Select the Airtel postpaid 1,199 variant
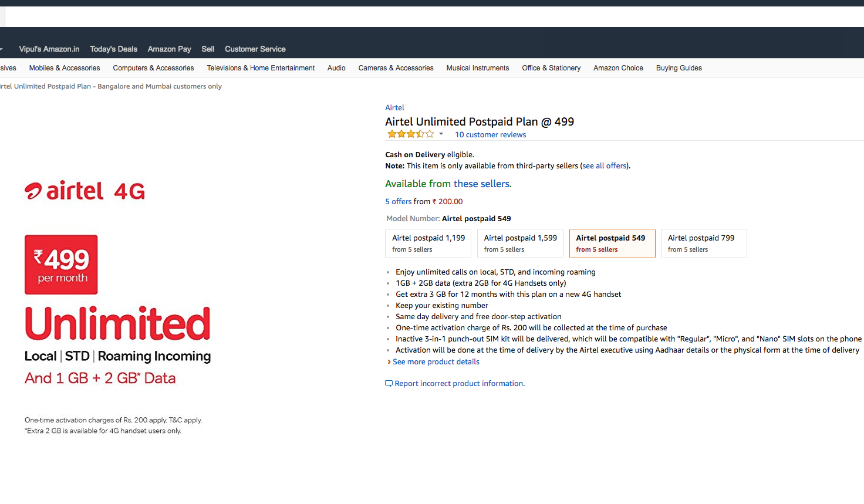 click(428, 243)
